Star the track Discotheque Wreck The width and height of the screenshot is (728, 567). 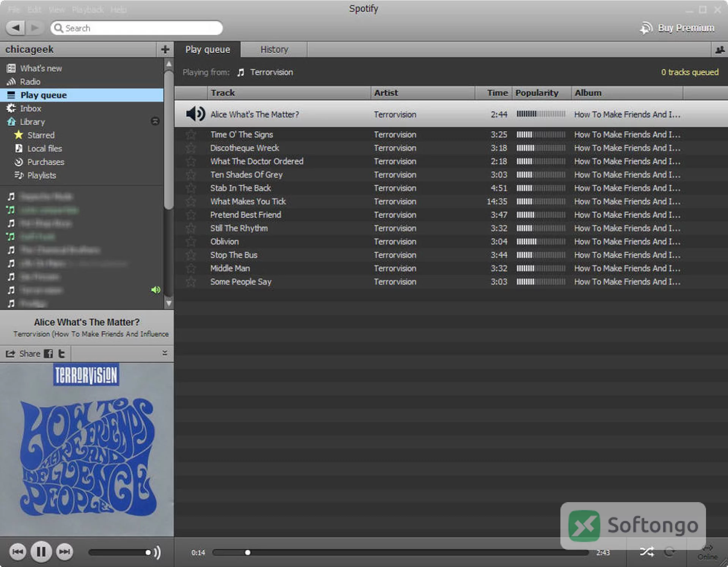click(191, 148)
